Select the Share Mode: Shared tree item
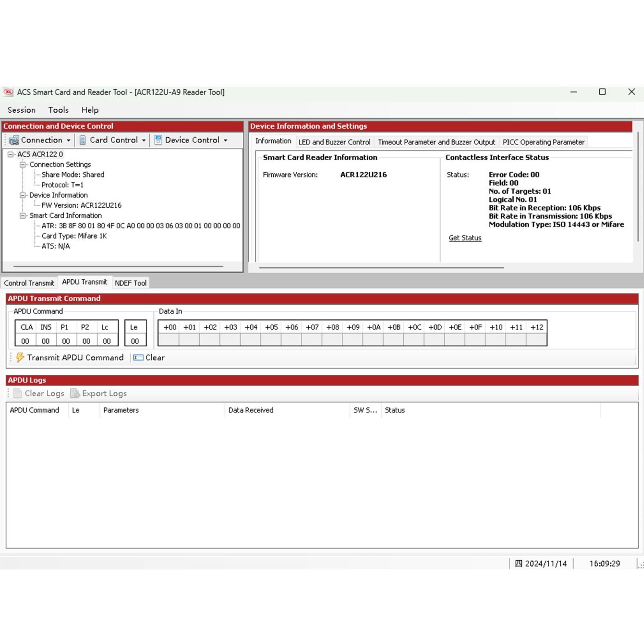644x644 pixels. (73, 175)
